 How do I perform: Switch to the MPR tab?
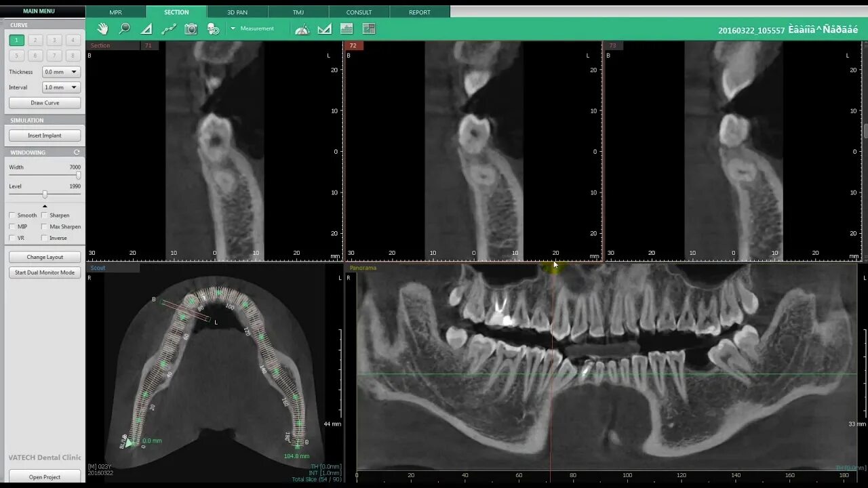(116, 12)
